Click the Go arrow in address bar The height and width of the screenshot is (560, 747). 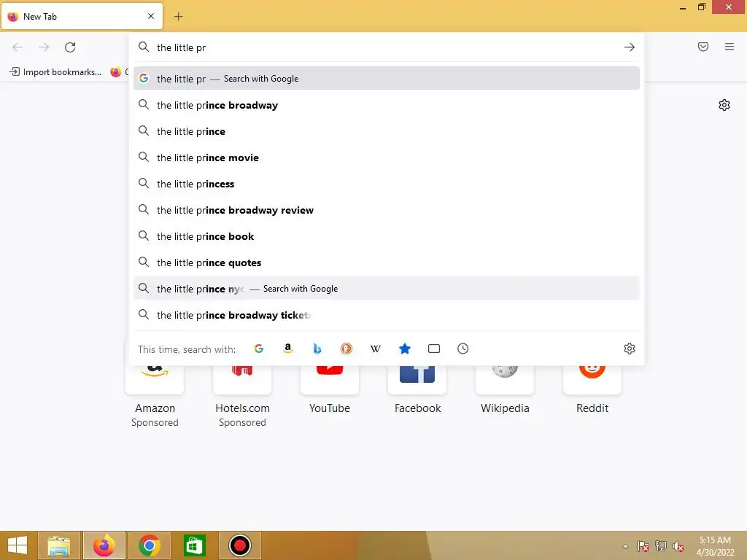coord(630,47)
